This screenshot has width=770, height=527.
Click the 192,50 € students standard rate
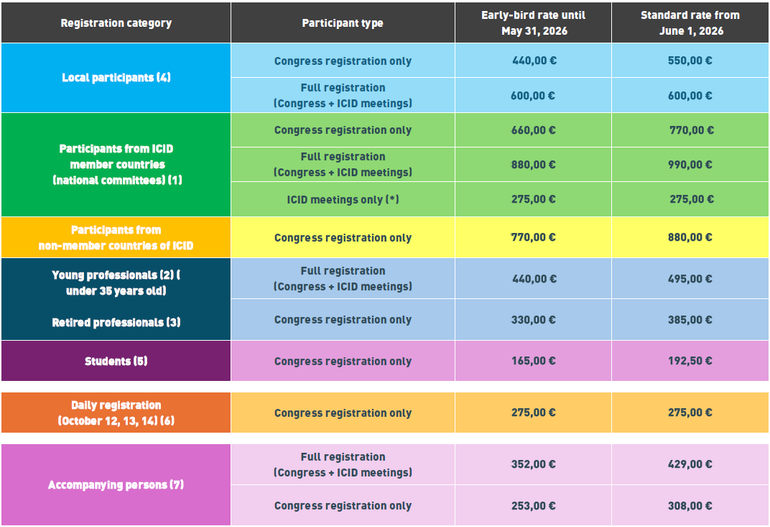tap(691, 361)
